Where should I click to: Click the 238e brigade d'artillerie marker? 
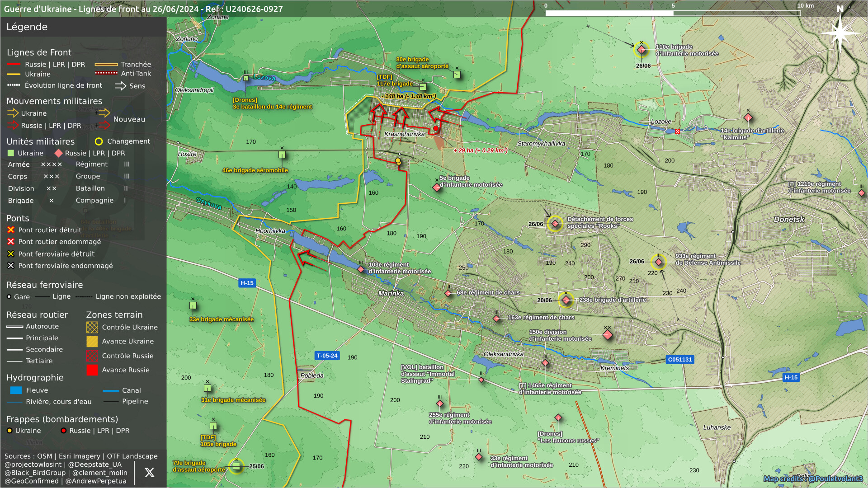point(566,300)
